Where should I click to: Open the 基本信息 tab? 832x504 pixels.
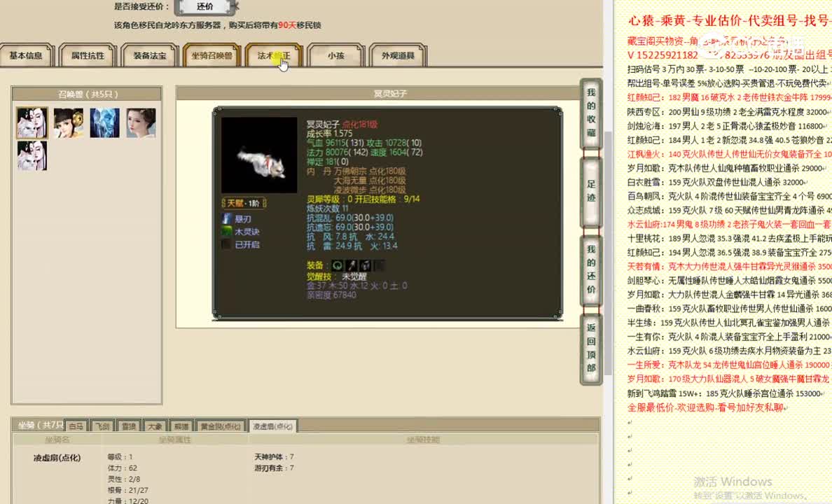pos(26,55)
